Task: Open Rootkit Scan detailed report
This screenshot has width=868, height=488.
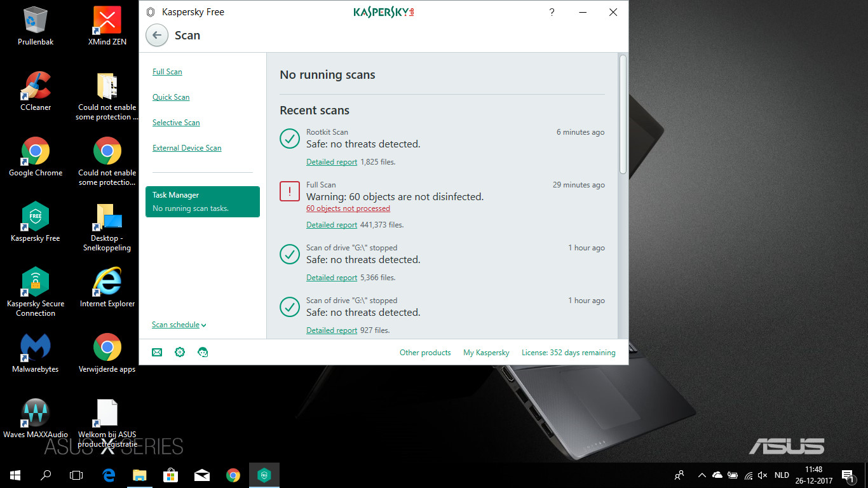Action: point(332,162)
